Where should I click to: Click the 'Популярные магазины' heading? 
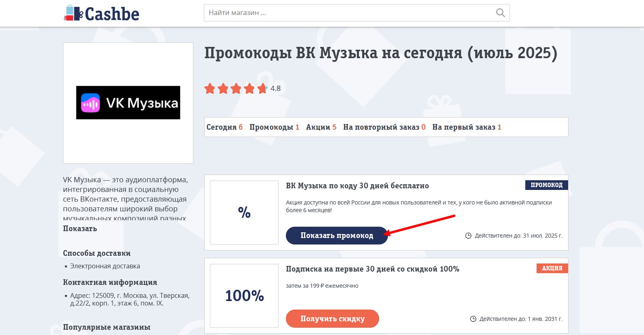pyautogui.click(x=107, y=327)
